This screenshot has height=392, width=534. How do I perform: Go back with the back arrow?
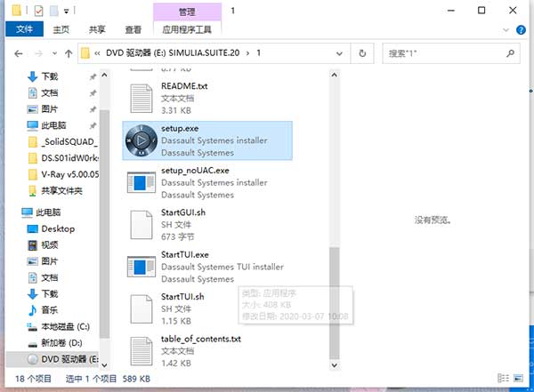(19, 53)
